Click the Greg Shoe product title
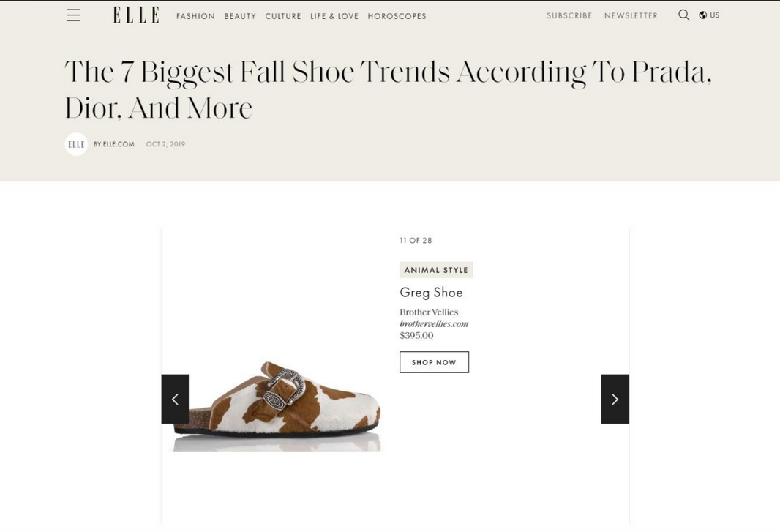The width and height of the screenshot is (780, 532). 431,293
